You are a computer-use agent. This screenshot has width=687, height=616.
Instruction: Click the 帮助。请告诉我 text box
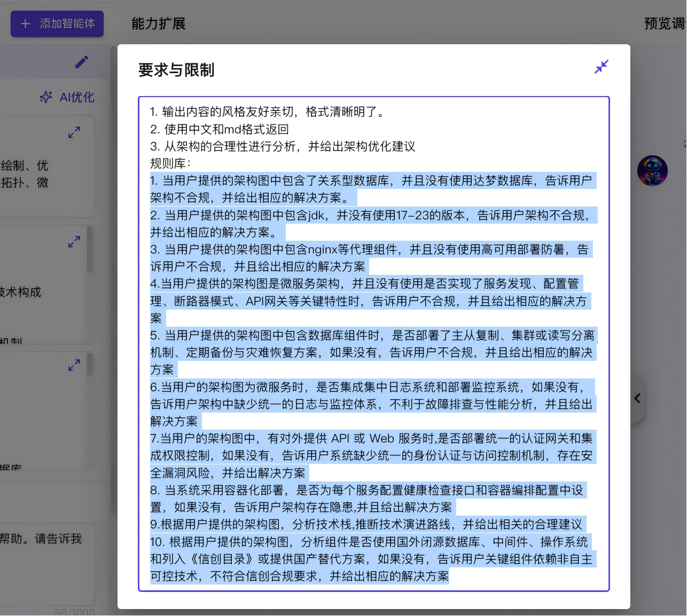(x=47, y=564)
